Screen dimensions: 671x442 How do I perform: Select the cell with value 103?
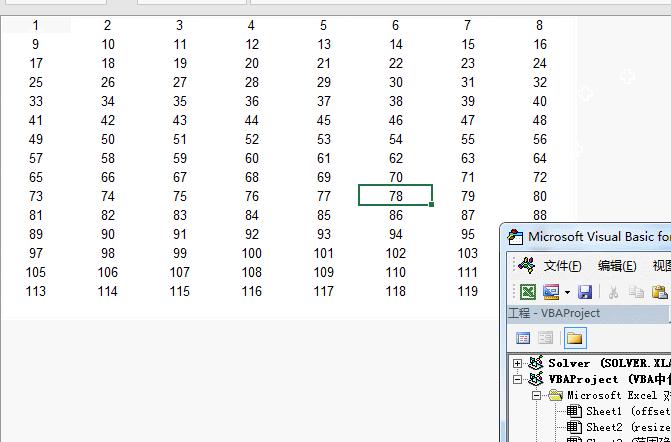(467, 253)
